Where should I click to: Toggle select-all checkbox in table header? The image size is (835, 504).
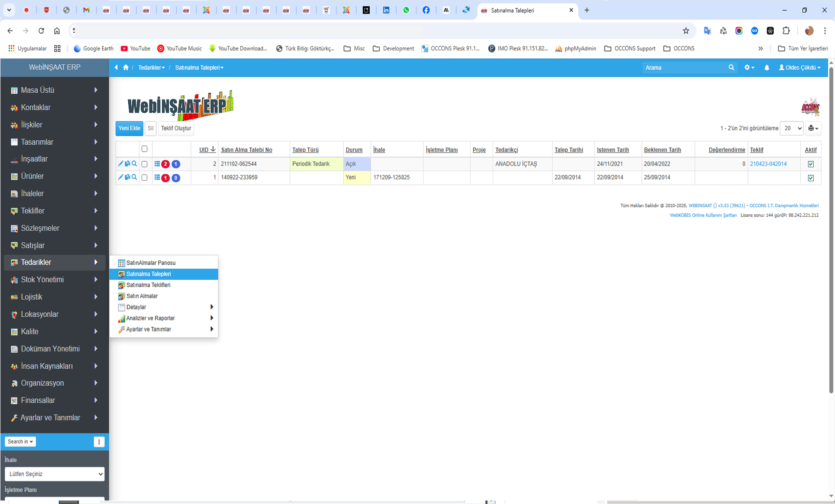pos(144,149)
